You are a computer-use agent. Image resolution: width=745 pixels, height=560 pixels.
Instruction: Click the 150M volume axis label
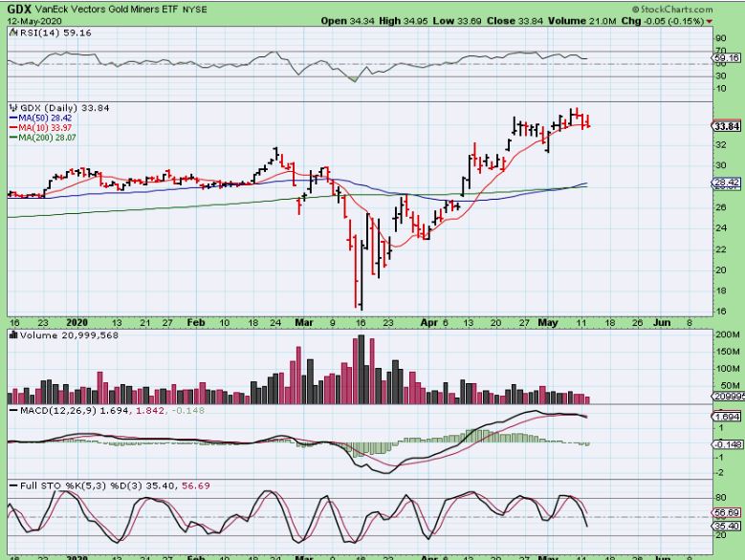tap(728, 352)
